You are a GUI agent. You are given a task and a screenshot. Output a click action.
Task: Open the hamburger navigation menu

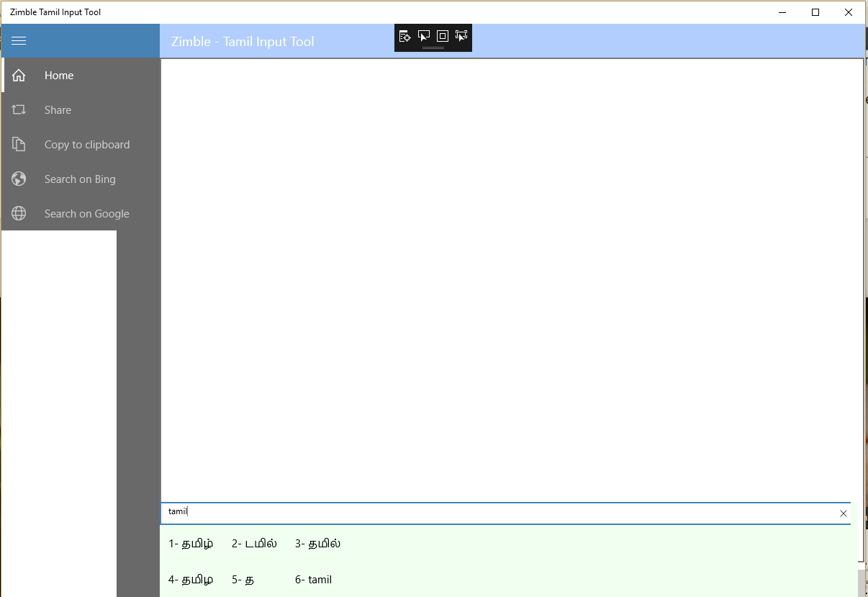19,41
